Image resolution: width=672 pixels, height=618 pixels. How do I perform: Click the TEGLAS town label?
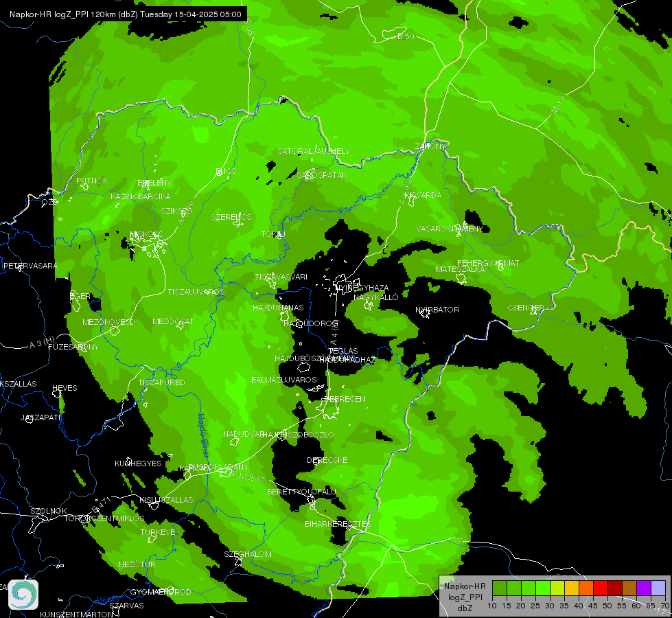click(x=343, y=351)
